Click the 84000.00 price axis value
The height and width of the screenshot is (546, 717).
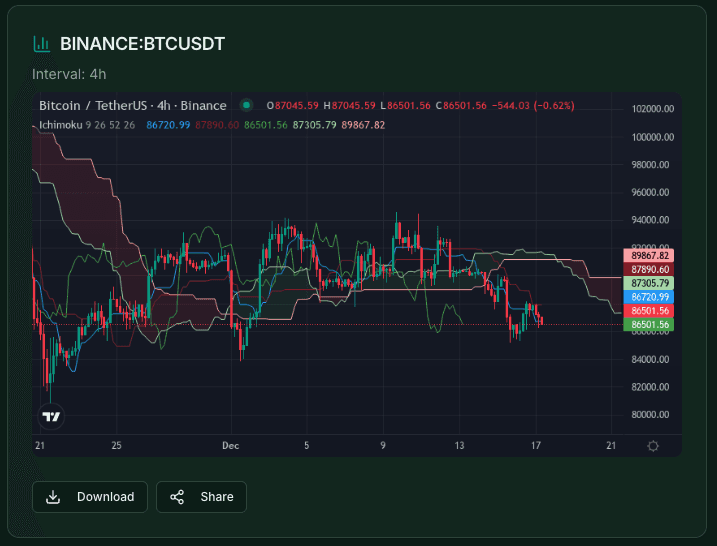[x=650, y=359]
